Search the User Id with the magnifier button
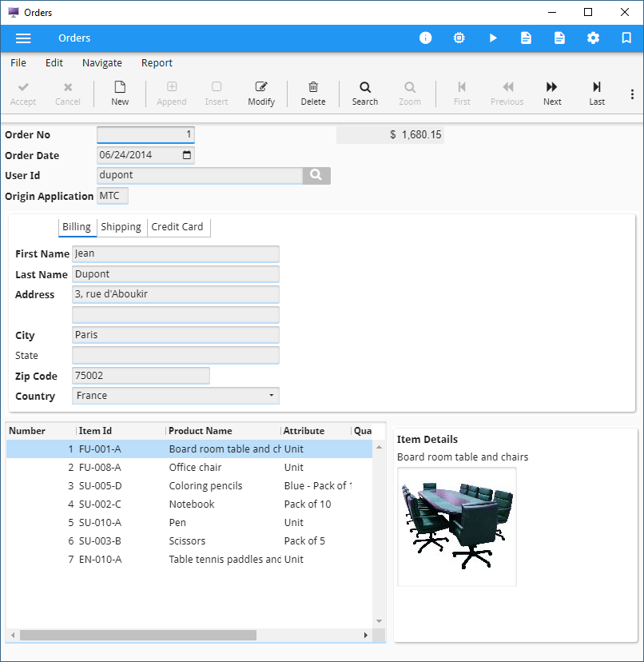The image size is (644, 662). (316, 175)
